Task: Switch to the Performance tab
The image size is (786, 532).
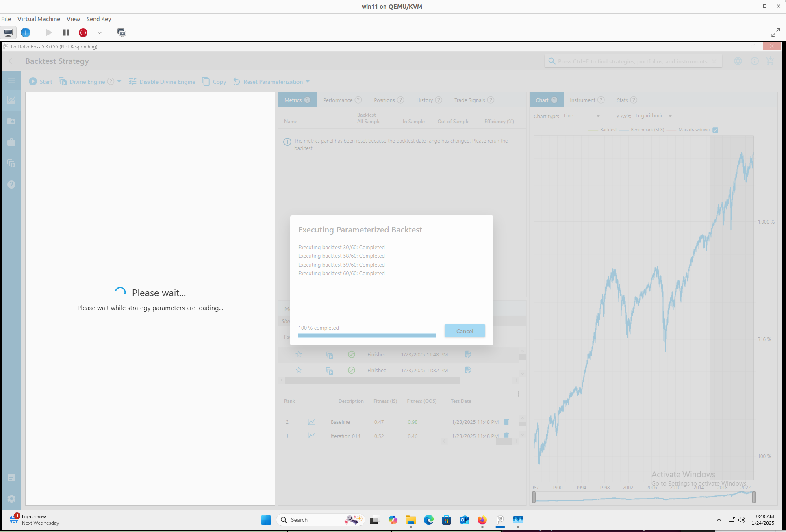Action: [338, 100]
